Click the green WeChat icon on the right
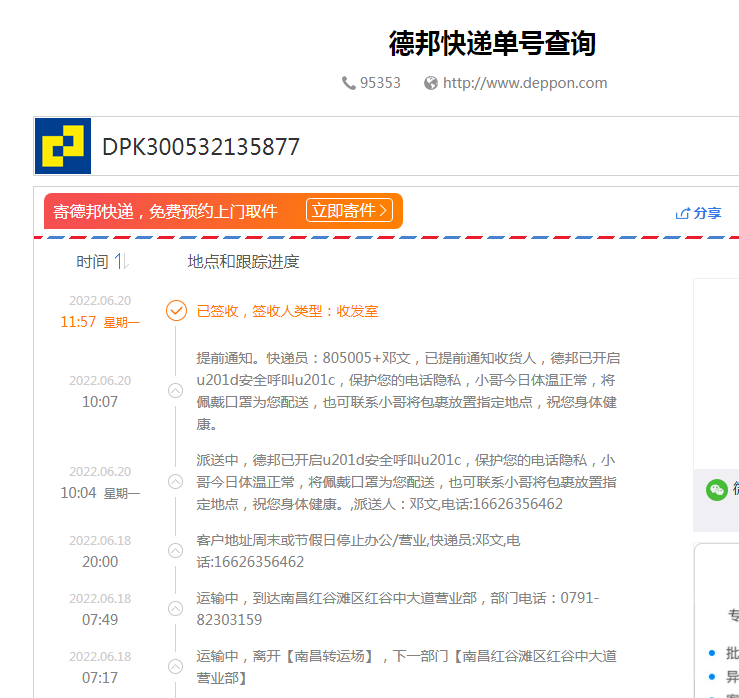739x698 pixels. 717,490
